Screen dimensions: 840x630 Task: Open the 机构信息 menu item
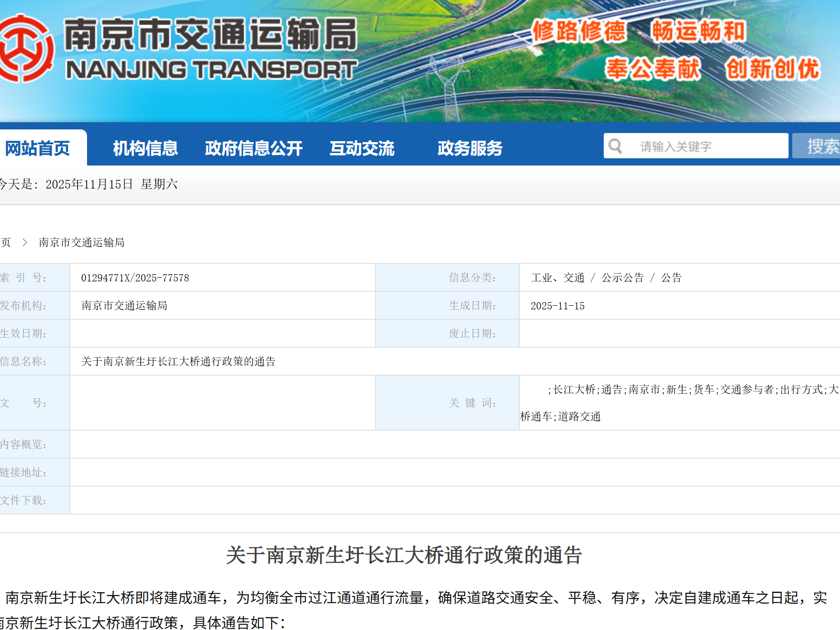click(x=145, y=148)
